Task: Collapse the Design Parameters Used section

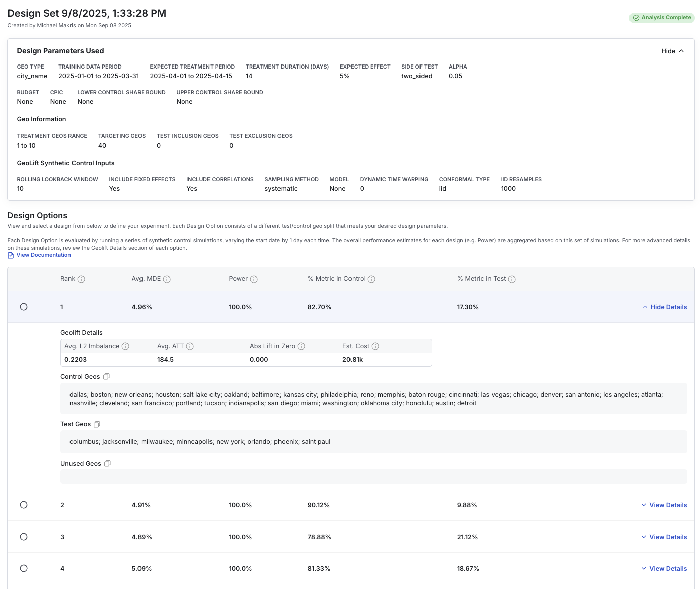Action: (x=672, y=51)
